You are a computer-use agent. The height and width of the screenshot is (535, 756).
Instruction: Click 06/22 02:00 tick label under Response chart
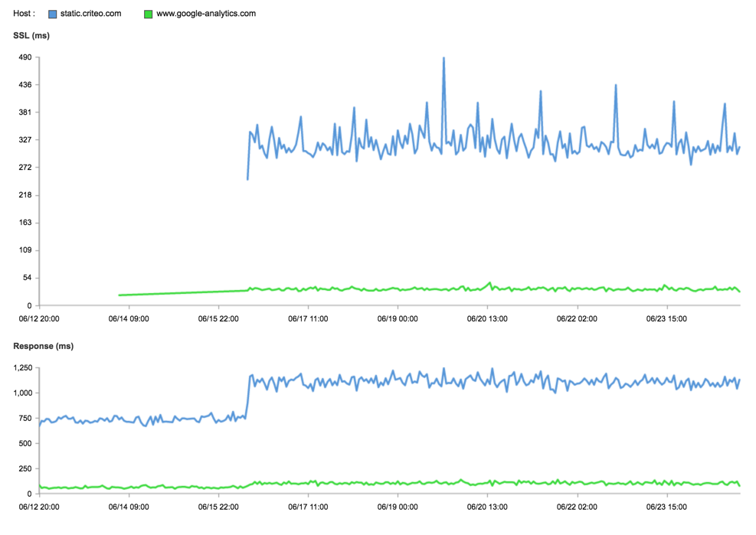tap(577, 507)
